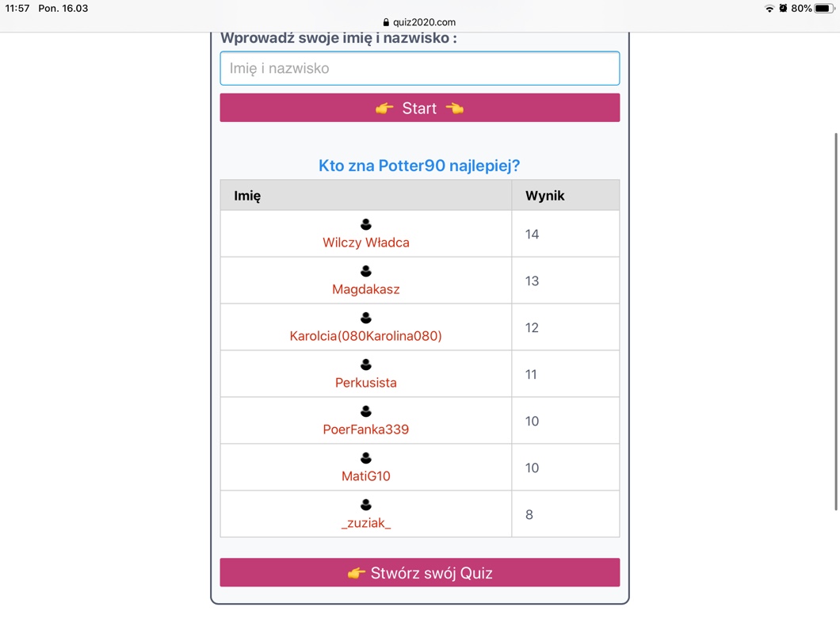This screenshot has width=840, height=630.
Task: Click the lock icon beside quiz2020.com
Action: (387, 23)
